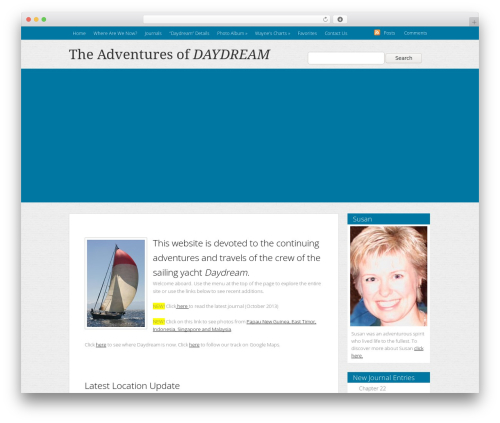The image size is (500, 423).
Task: Click the red close window button
Action: point(29,19)
